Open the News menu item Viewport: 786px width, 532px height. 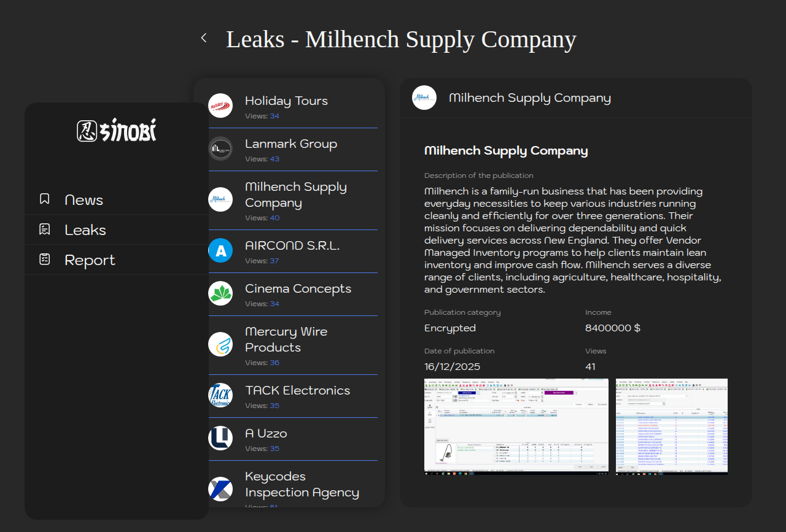84,200
